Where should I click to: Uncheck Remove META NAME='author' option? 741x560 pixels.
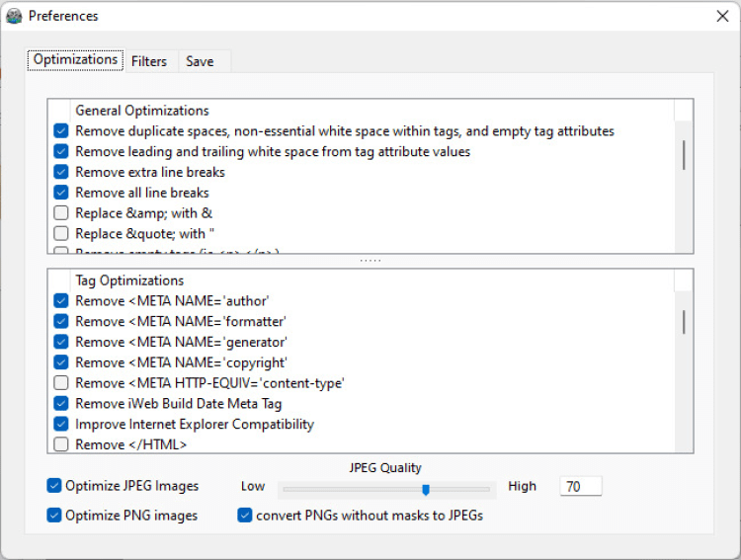(x=61, y=301)
